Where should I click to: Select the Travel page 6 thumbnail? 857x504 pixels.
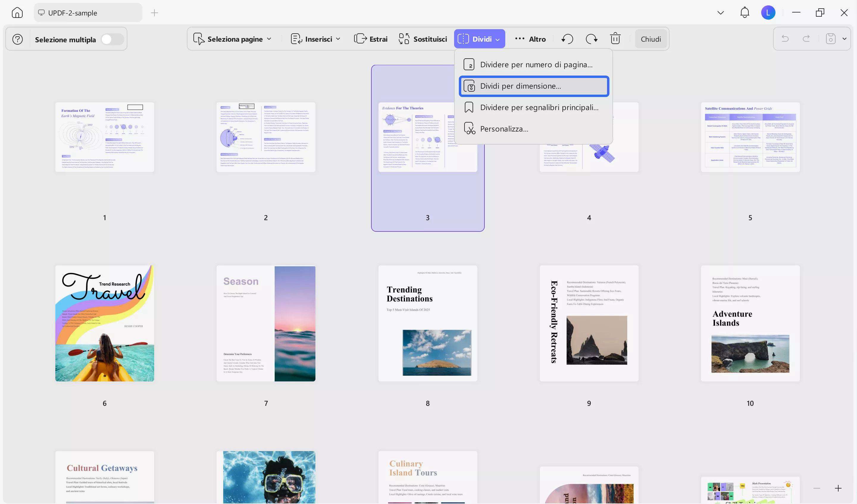104,323
